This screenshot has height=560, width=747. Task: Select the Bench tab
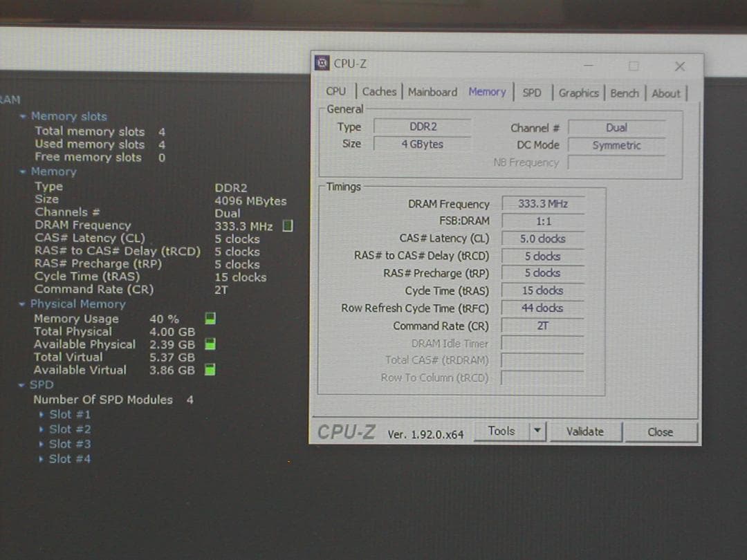coord(624,92)
